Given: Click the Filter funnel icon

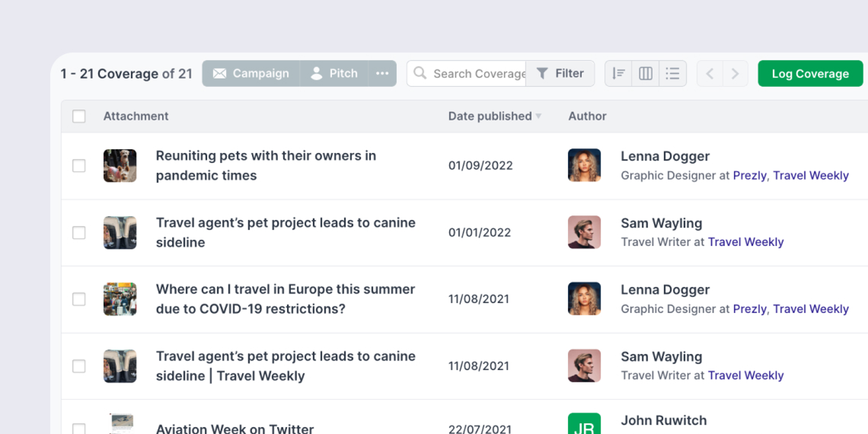Looking at the screenshot, I should 542,73.
